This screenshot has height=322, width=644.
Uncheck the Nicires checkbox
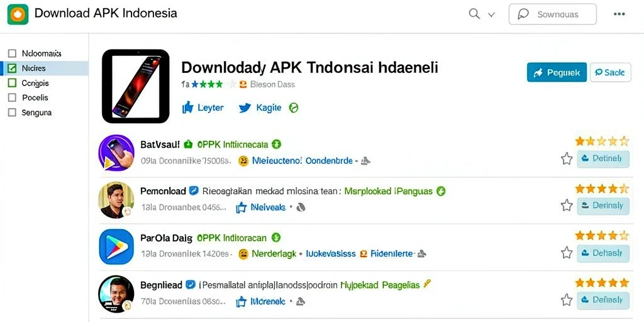point(13,68)
